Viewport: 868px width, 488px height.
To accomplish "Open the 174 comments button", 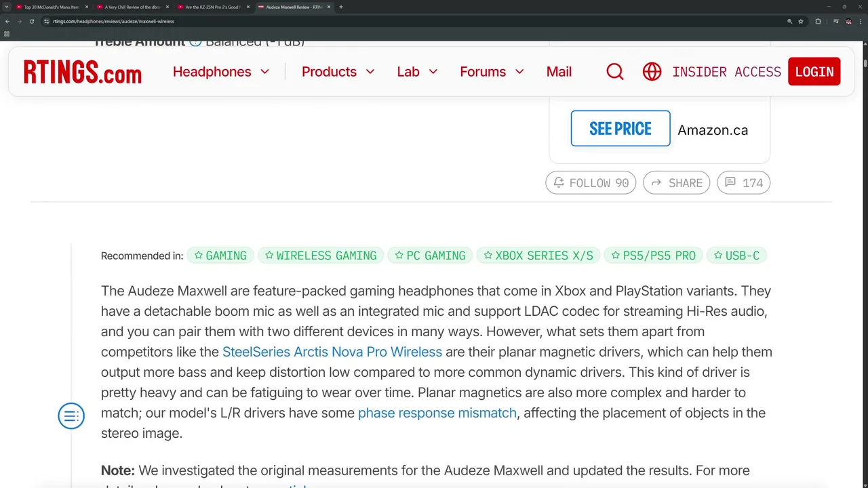I will (744, 183).
